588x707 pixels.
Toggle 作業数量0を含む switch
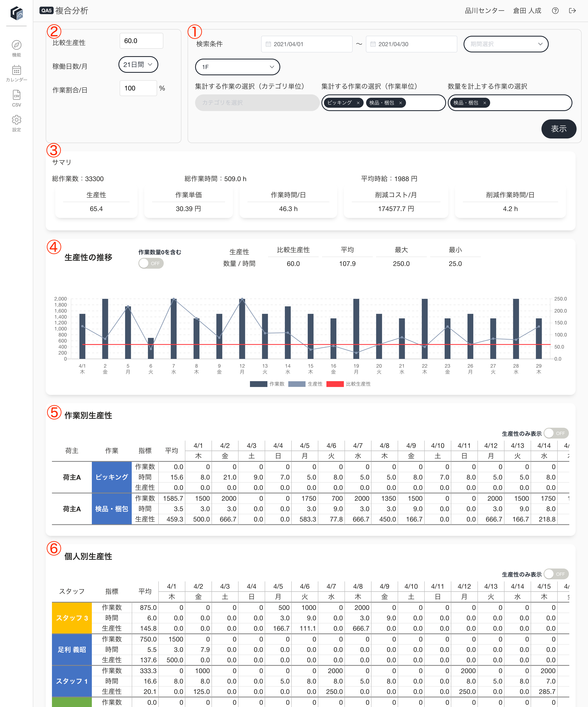151,263
